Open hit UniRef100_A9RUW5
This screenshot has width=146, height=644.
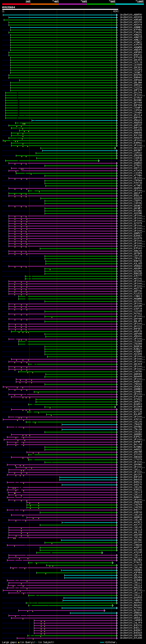coord(131,20)
